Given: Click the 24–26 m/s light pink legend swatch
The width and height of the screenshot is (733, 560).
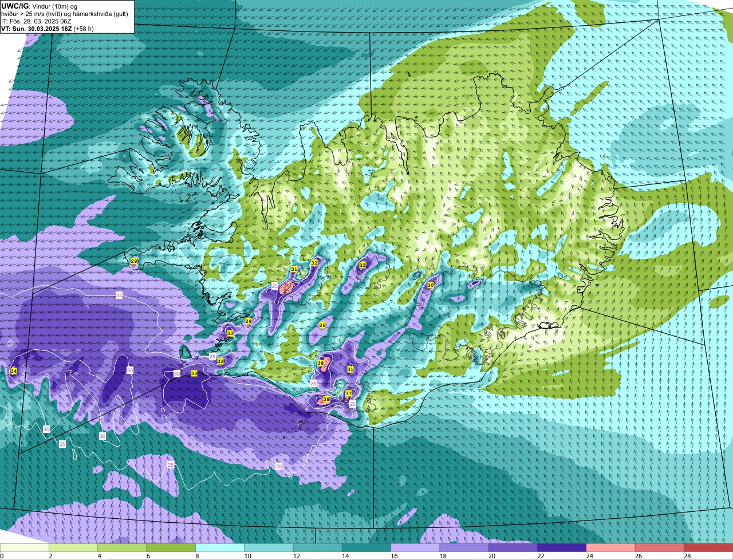Looking at the screenshot, I should pos(610,547).
